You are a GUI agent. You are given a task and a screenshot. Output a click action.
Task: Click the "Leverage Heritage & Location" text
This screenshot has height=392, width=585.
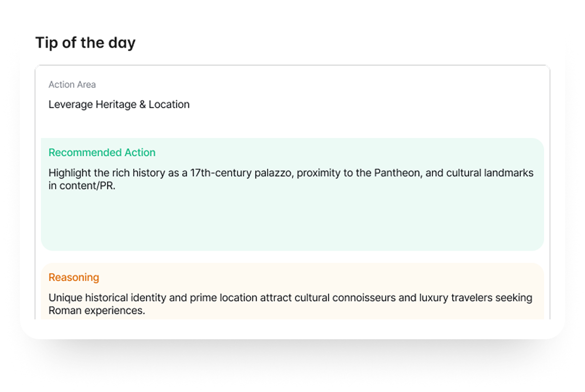pyautogui.click(x=119, y=104)
